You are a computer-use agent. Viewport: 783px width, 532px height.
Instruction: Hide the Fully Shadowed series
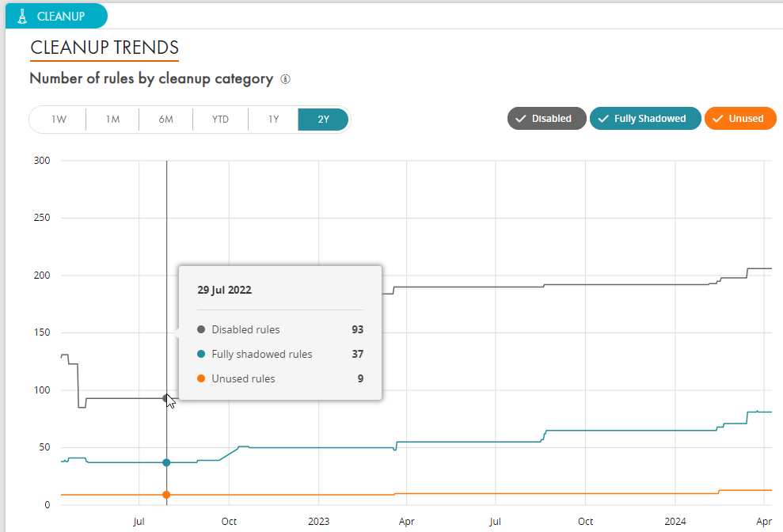point(645,119)
